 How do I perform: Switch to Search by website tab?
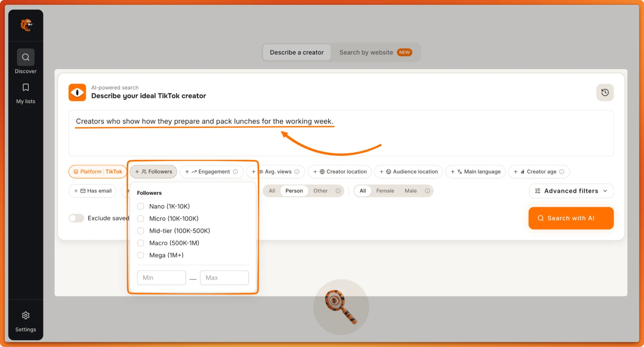(x=375, y=52)
